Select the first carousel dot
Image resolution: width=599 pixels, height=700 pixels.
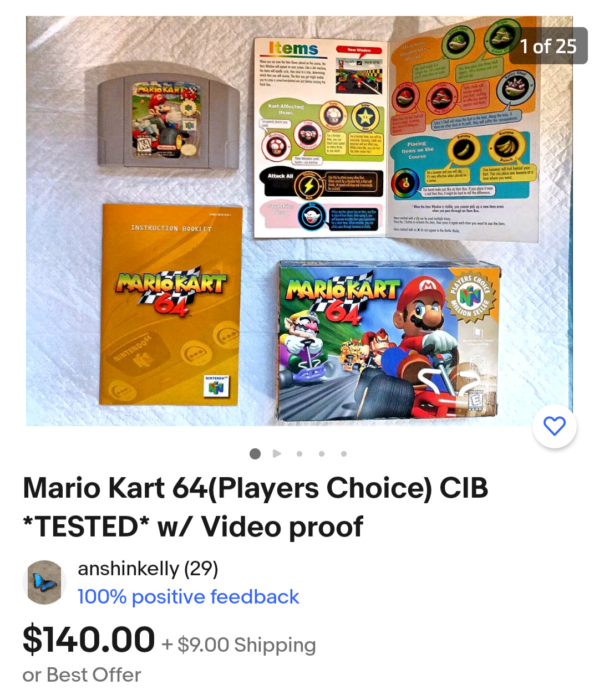pos(255,454)
